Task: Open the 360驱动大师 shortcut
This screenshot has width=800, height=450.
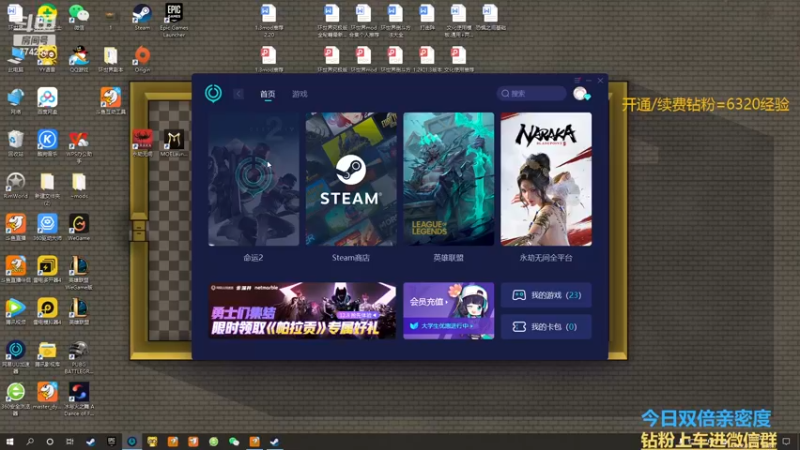Action: coord(47,227)
